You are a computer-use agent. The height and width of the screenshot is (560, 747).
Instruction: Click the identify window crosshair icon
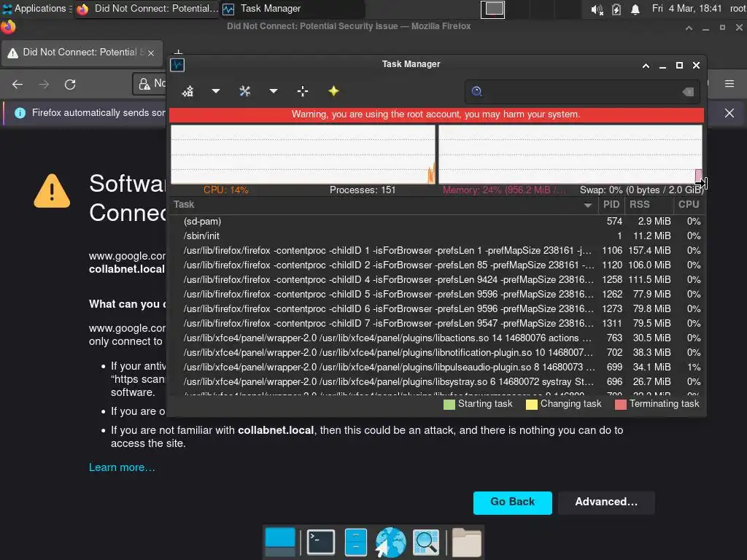coord(303,91)
